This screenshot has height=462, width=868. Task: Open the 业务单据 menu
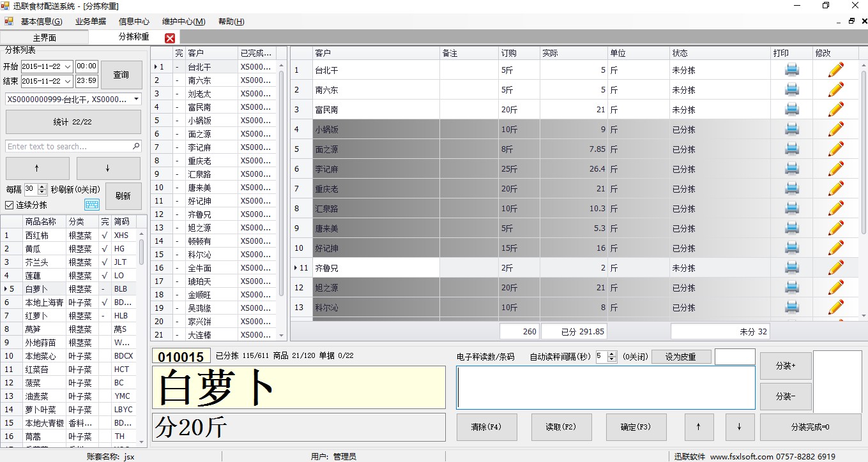91,21
